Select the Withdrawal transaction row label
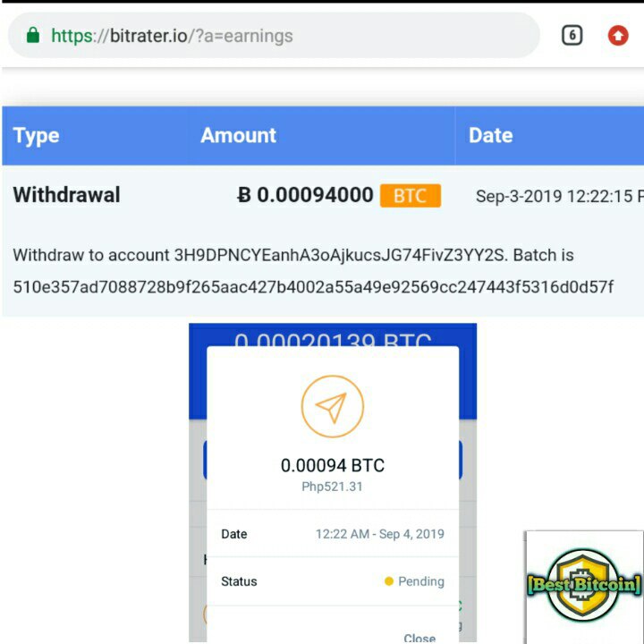The image size is (644, 644). (x=66, y=195)
